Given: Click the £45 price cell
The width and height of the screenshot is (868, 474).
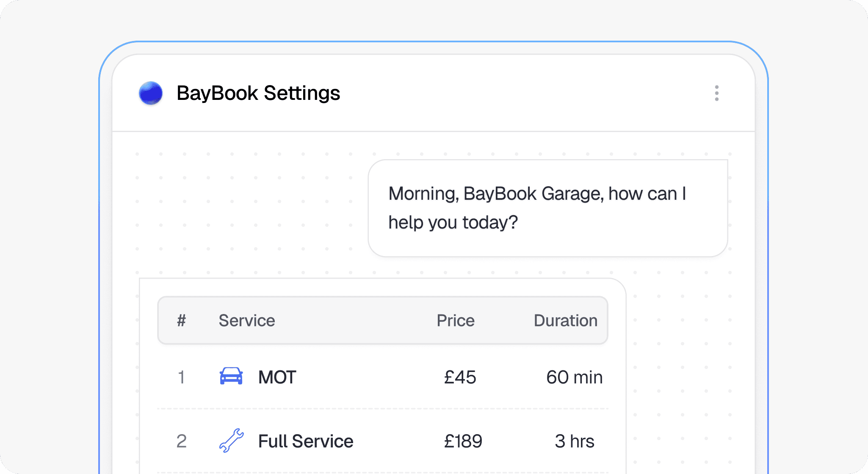Looking at the screenshot, I should (x=460, y=377).
